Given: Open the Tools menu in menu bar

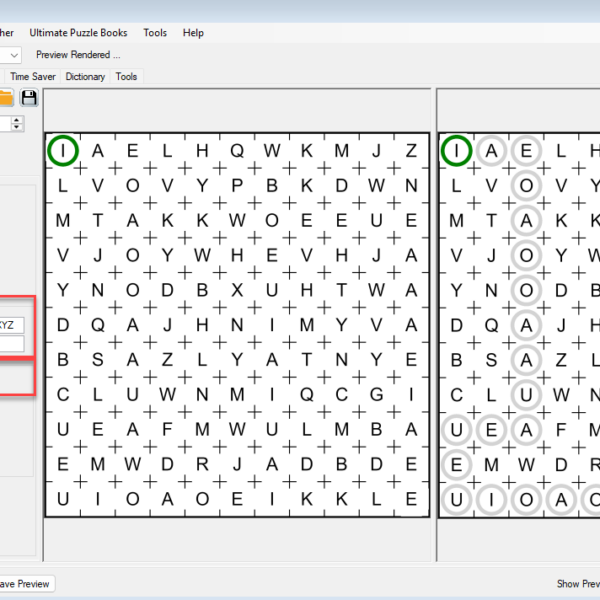Looking at the screenshot, I should click(155, 33).
